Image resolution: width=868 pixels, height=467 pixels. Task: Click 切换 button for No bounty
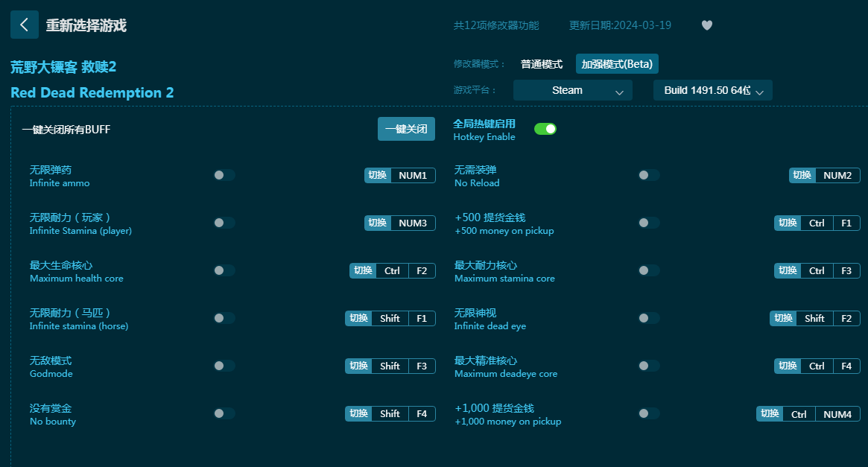(x=358, y=413)
